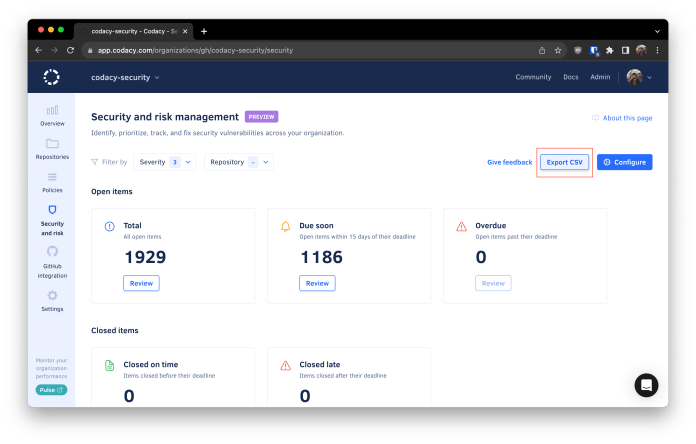The width and height of the screenshot is (696, 444).
Task: Click the Export CSV button
Action: click(x=564, y=162)
